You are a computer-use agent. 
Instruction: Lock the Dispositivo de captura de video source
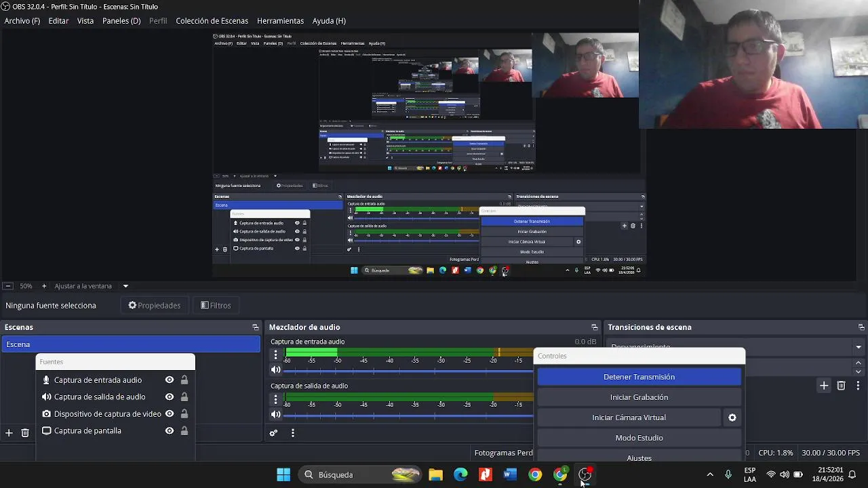coord(184,414)
